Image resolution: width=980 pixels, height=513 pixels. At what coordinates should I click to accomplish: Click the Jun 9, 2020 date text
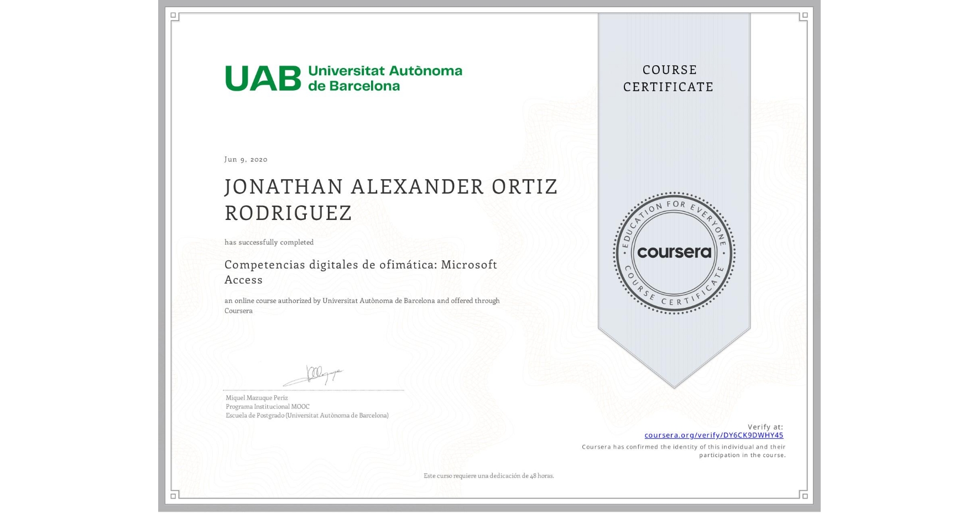pyautogui.click(x=245, y=159)
